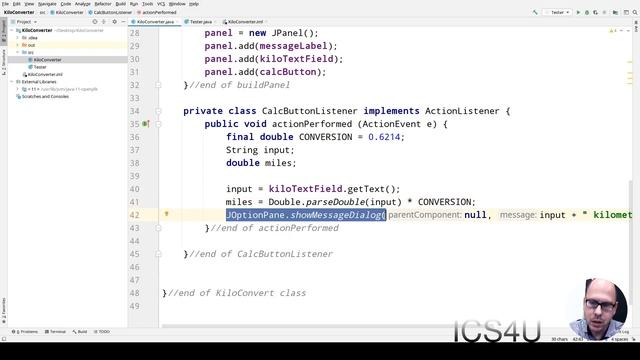Expand the out folder

click(18, 45)
